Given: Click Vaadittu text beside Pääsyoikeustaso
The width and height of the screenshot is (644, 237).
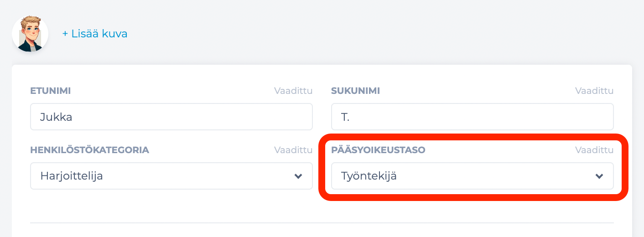Looking at the screenshot, I should coord(594,150).
